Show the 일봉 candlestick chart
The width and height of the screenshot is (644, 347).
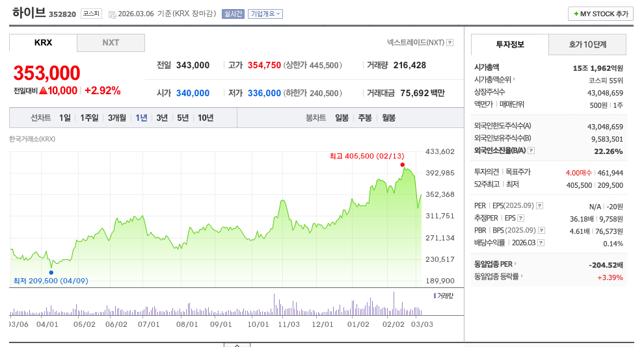coord(342,118)
